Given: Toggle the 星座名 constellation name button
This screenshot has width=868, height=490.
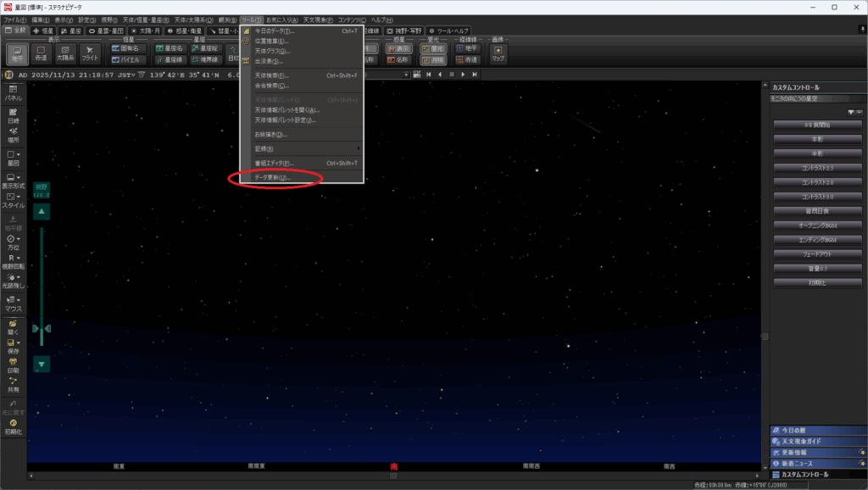Looking at the screenshot, I should click(x=172, y=49).
